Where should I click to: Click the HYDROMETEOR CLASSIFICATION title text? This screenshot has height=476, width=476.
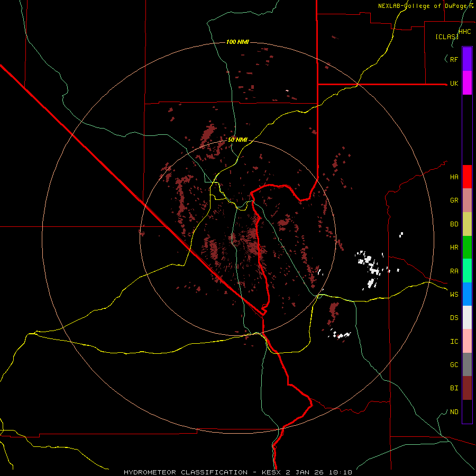pos(186,472)
